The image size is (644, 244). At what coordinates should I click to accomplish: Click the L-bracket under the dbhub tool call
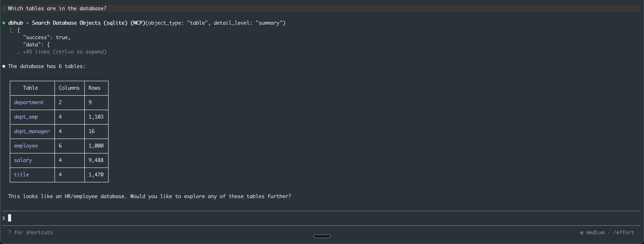tap(11, 30)
